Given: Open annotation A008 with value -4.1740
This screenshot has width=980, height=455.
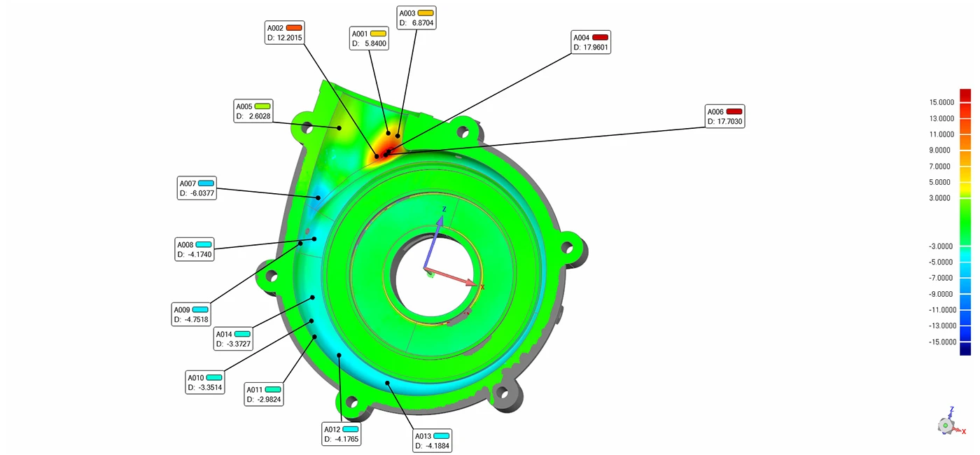Looking at the screenshot, I should click(x=194, y=248).
